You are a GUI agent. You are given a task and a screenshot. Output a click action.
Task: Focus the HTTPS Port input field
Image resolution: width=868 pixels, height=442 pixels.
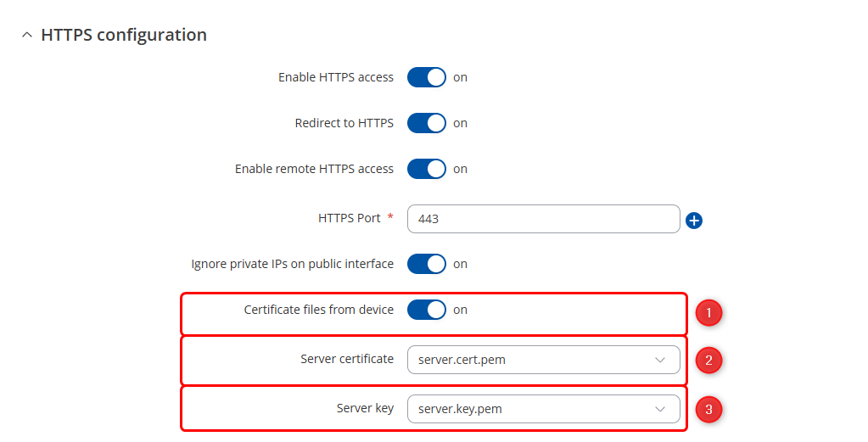tap(543, 219)
